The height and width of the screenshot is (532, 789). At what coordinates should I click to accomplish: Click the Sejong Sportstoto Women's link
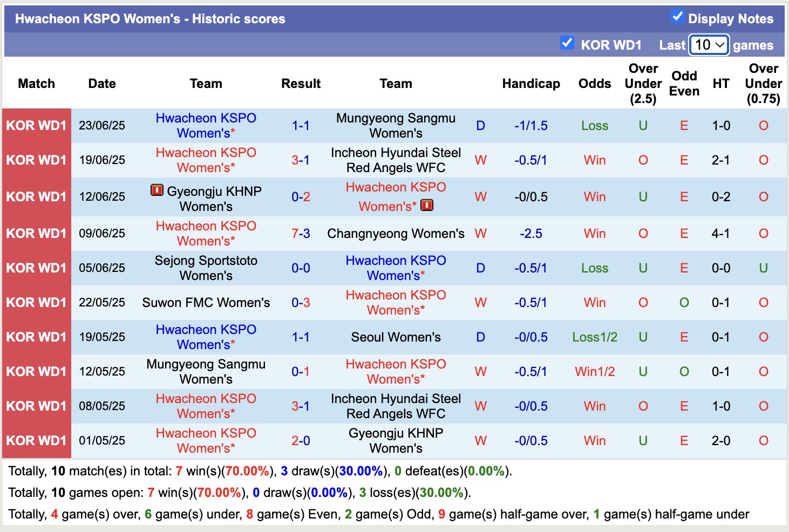click(206, 268)
